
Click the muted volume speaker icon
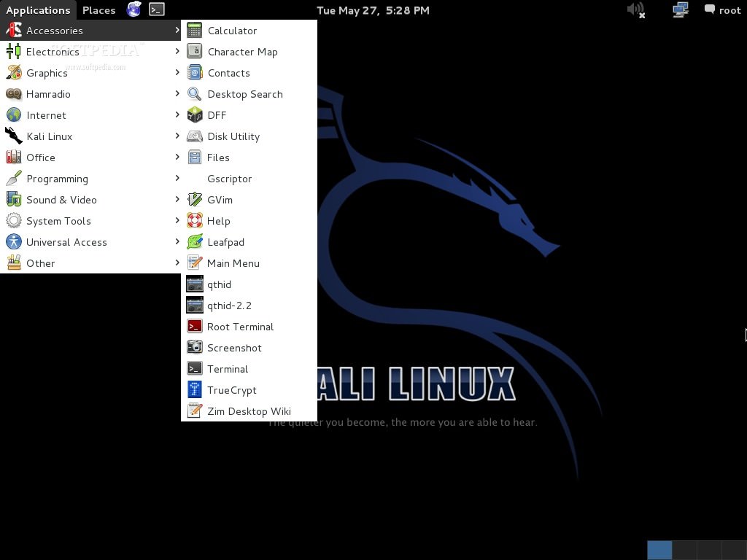tap(636, 10)
